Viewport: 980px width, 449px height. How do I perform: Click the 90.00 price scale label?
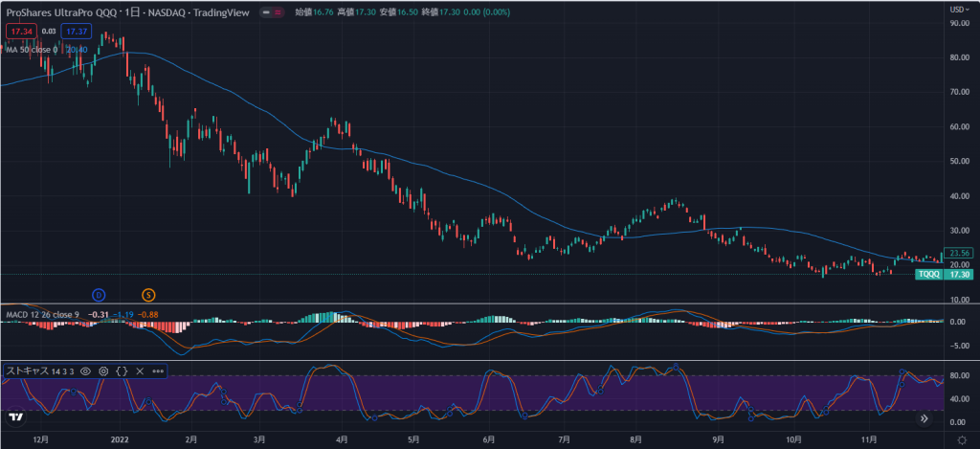coord(959,23)
